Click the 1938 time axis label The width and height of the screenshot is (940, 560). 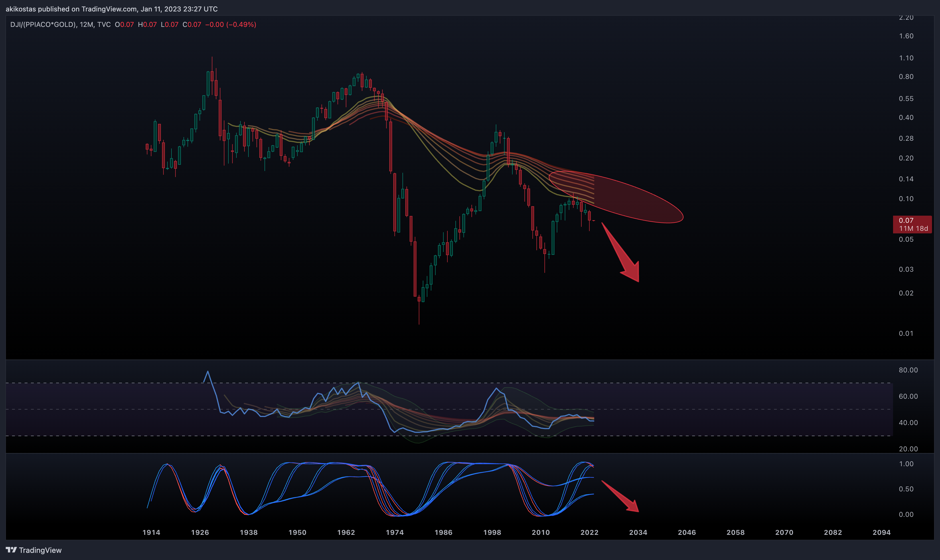248,533
